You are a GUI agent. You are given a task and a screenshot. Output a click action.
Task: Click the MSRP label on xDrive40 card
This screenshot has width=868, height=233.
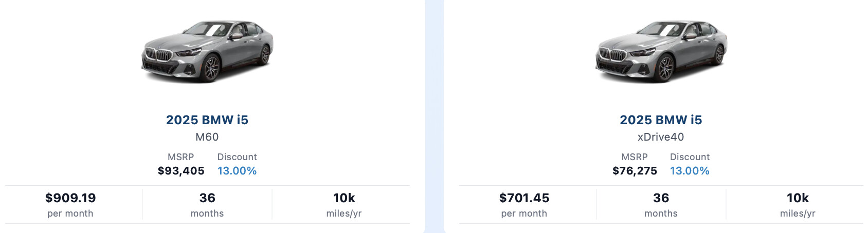click(635, 157)
